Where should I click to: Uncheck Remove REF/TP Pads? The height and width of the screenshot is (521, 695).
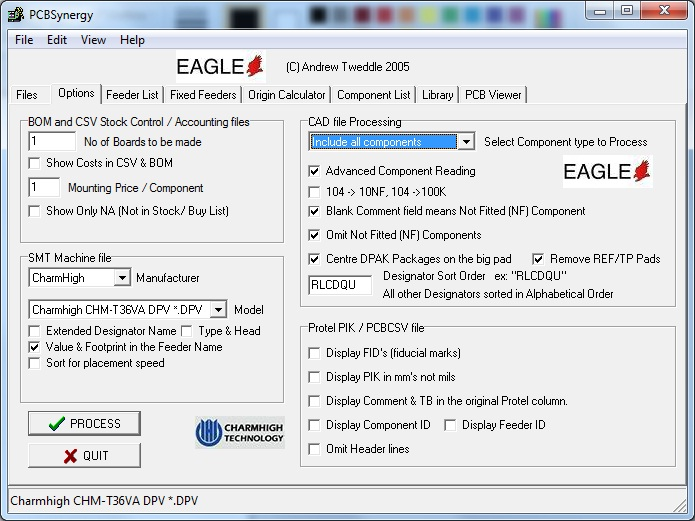click(538, 259)
